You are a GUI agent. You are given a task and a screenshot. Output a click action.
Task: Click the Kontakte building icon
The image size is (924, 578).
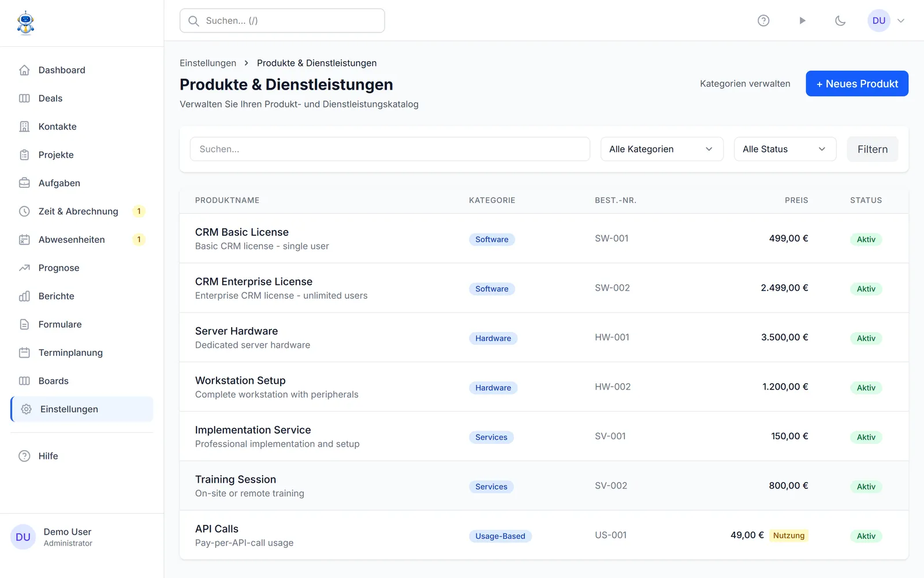coord(24,127)
